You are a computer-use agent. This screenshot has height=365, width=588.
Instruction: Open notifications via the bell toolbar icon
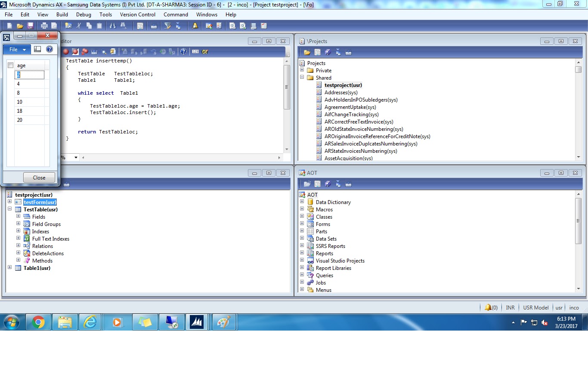click(195, 25)
